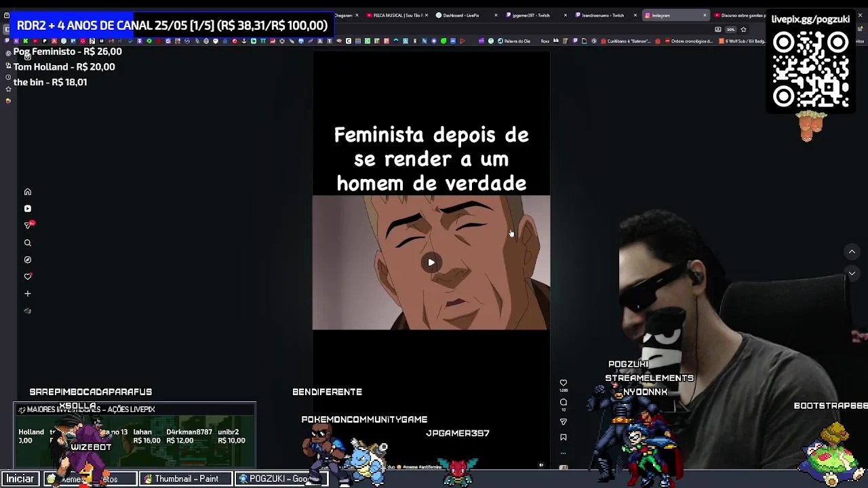Share the reel with paper plane icon
The height and width of the screenshot is (488, 868).
click(564, 422)
